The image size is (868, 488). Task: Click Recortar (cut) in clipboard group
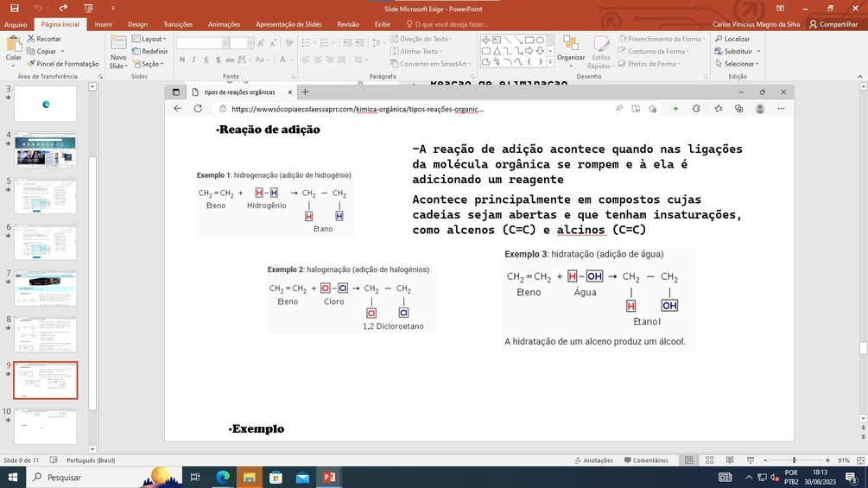(x=44, y=39)
